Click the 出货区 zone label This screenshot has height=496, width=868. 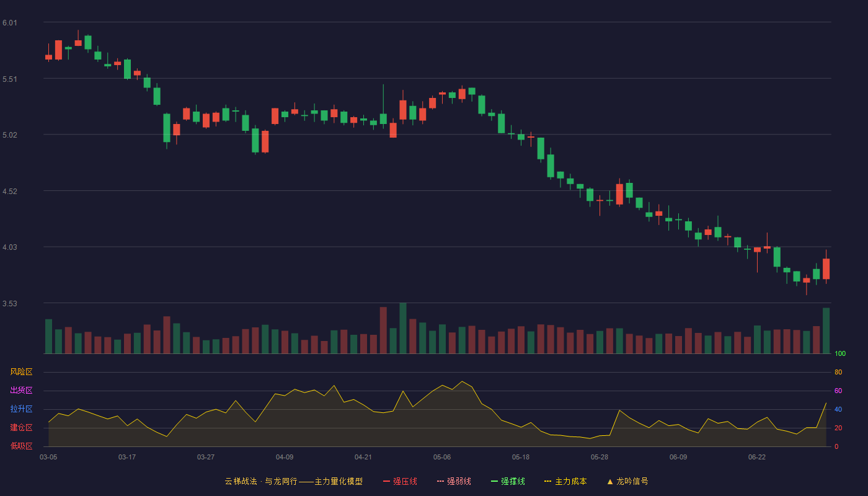click(21, 391)
